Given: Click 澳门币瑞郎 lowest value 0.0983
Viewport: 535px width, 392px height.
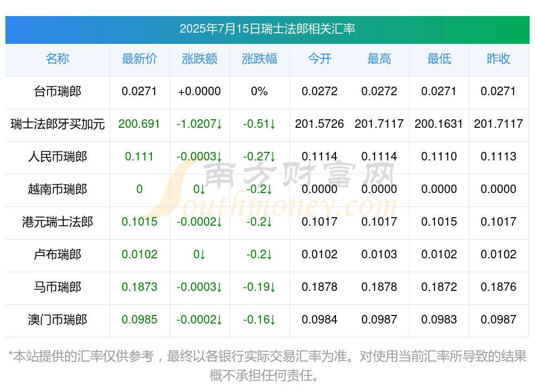Looking at the screenshot, I should (439, 320).
